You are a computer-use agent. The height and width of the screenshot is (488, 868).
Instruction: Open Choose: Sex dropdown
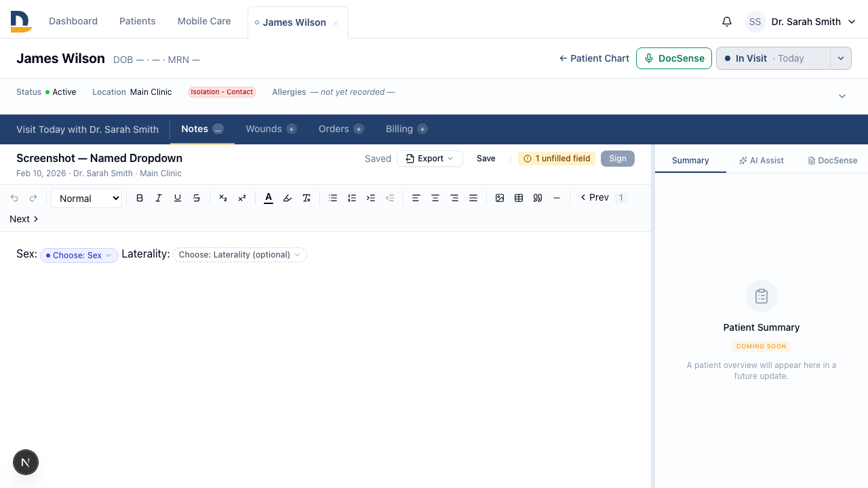point(79,255)
